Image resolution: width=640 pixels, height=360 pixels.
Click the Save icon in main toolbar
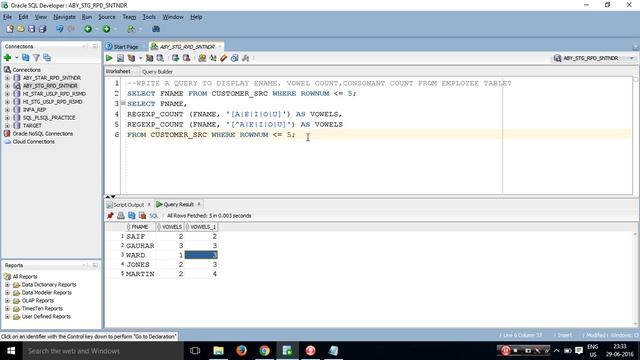point(31,29)
